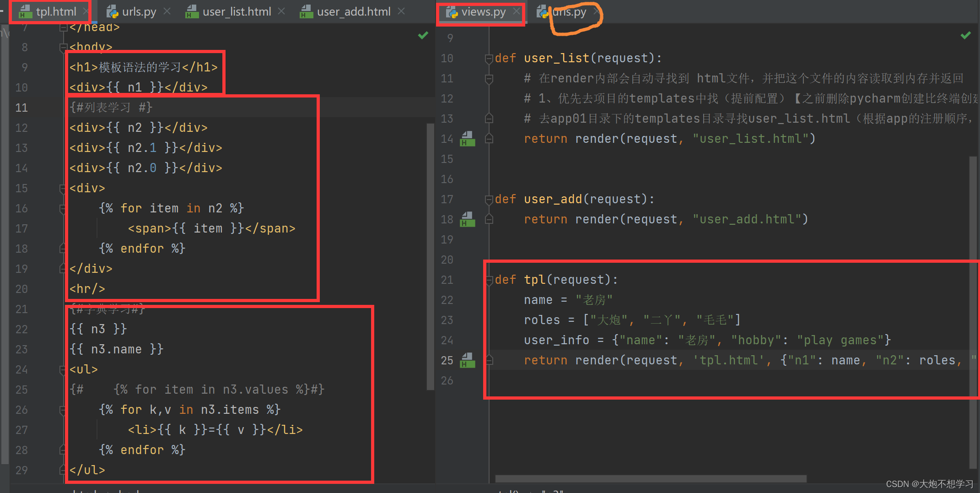This screenshot has height=493, width=980.
Task: Click the green inspection checkmark in tpl.html editor
Action: 423,35
